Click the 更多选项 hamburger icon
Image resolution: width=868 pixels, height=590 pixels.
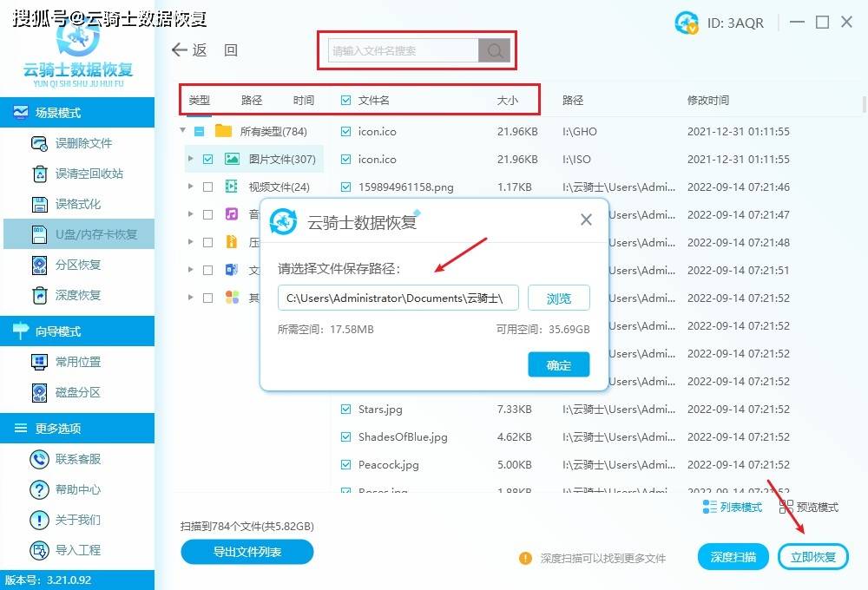tap(21, 429)
